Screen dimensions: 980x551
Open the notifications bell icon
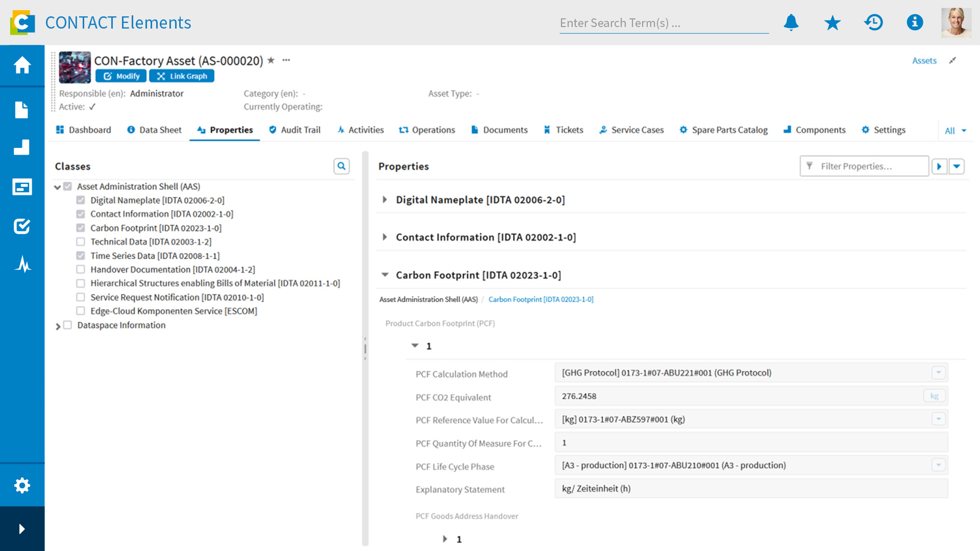(791, 22)
